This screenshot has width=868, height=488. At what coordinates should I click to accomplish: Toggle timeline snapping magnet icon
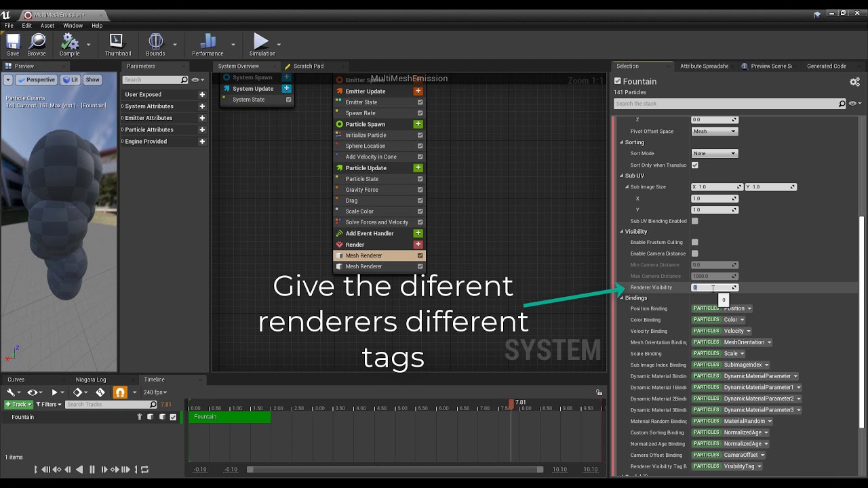coord(119,392)
